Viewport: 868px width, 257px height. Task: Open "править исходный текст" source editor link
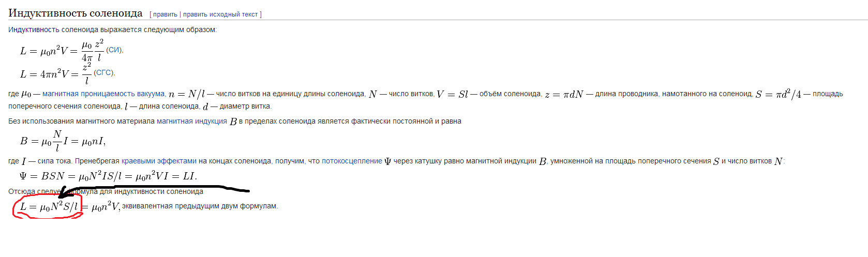coord(220,14)
